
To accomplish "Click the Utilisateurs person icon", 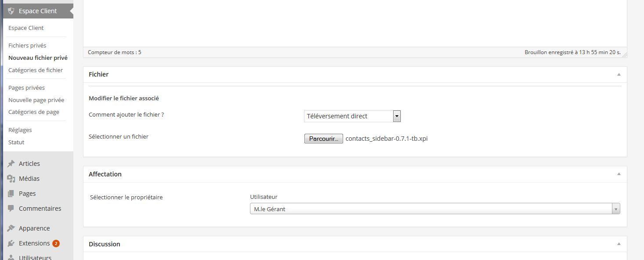I will tap(11, 258).
